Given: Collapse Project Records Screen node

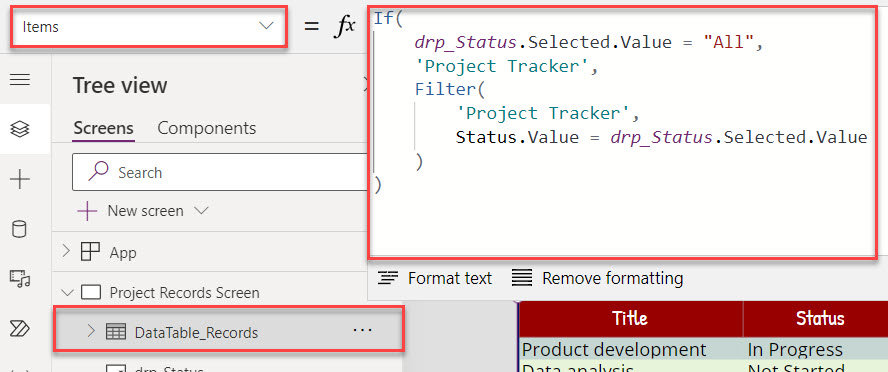Looking at the screenshot, I should (x=67, y=293).
